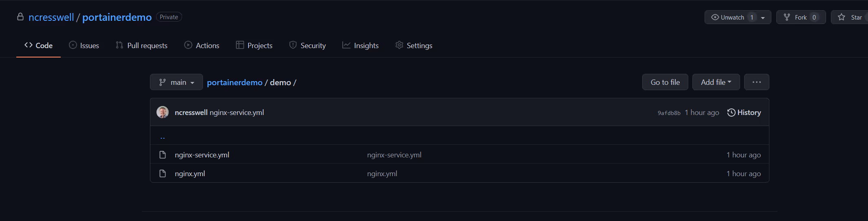
Task: Open commit hash 9afdb8b
Action: [x=669, y=113]
